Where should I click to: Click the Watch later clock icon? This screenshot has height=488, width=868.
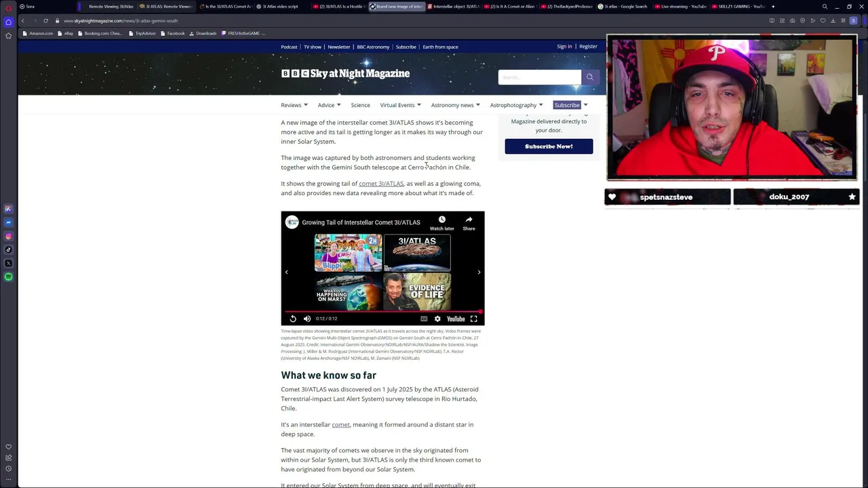coord(441,220)
